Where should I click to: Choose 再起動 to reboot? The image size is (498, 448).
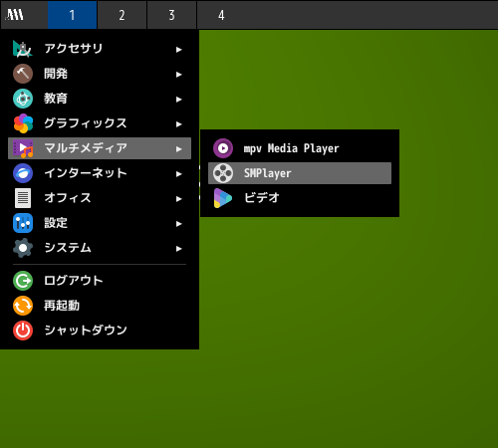[100, 306]
